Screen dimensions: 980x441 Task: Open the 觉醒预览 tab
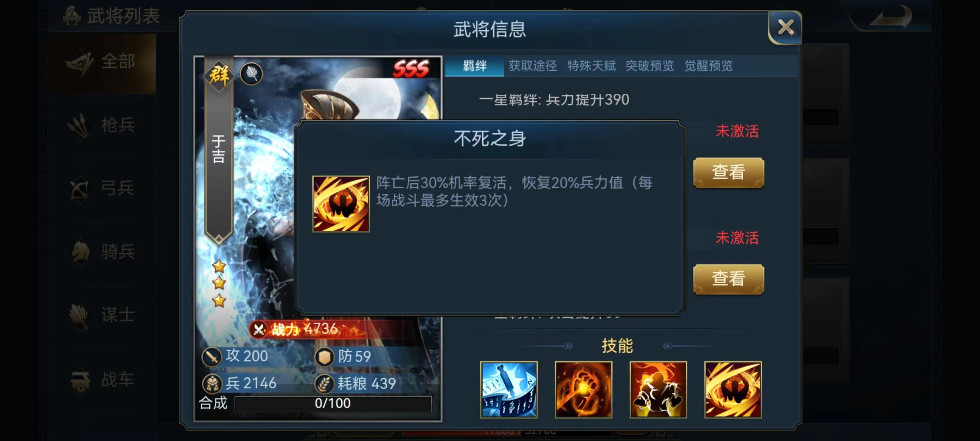[x=708, y=66]
